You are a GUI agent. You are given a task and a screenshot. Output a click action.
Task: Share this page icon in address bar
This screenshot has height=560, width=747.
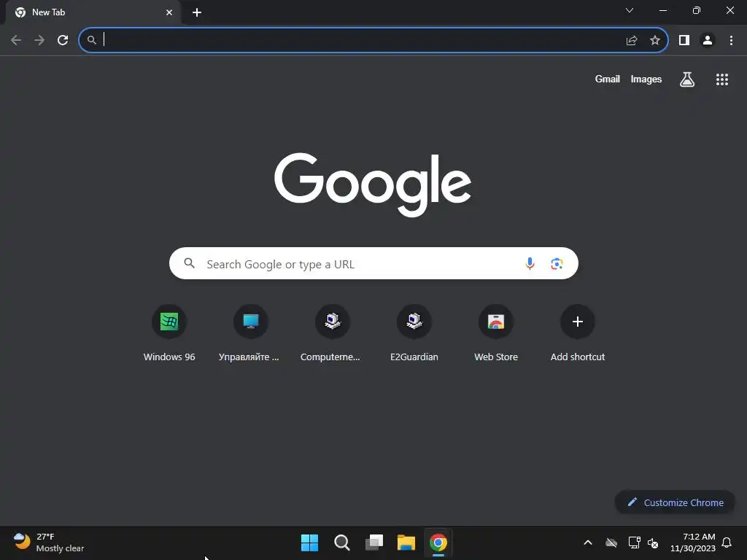click(x=632, y=41)
